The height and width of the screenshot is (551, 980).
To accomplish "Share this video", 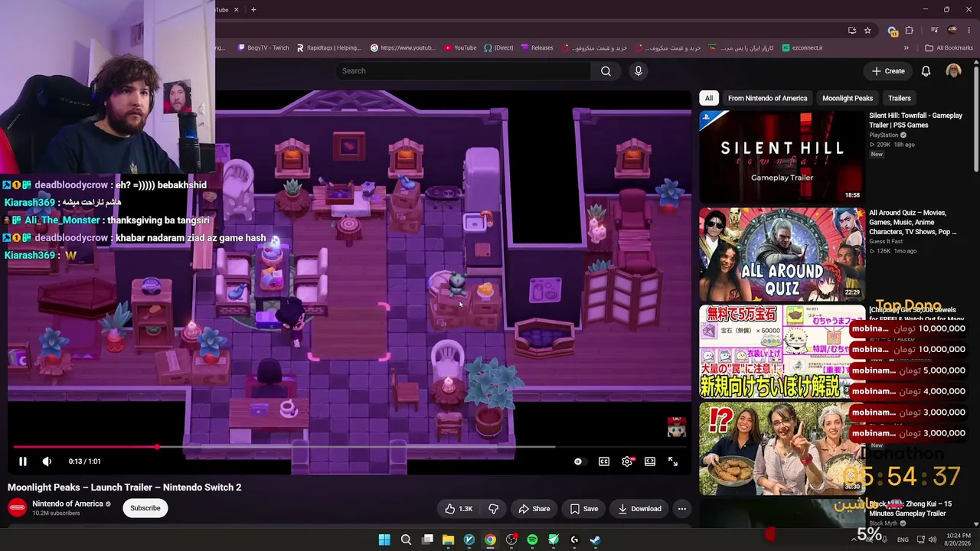I will coord(534,509).
